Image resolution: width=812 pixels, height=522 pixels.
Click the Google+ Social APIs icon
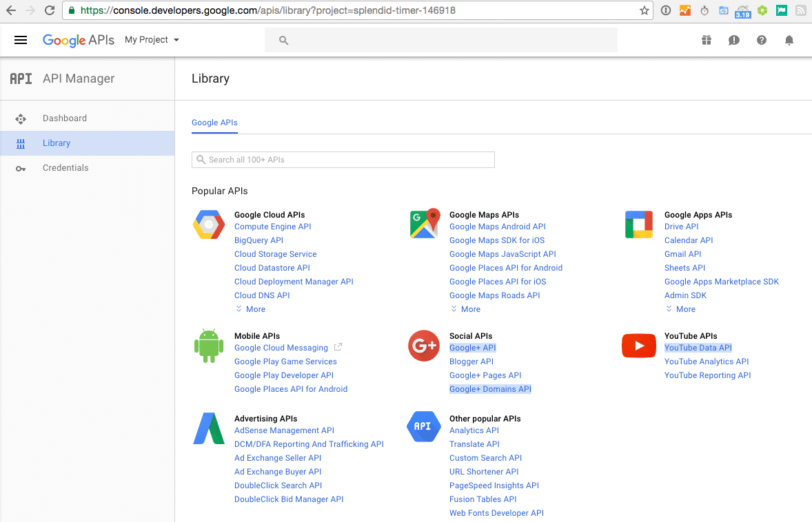click(424, 346)
